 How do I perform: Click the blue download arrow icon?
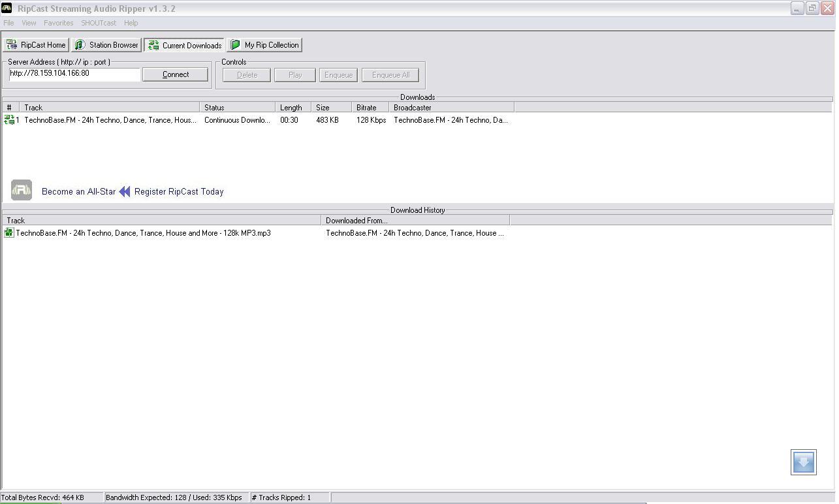[x=804, y=462]
